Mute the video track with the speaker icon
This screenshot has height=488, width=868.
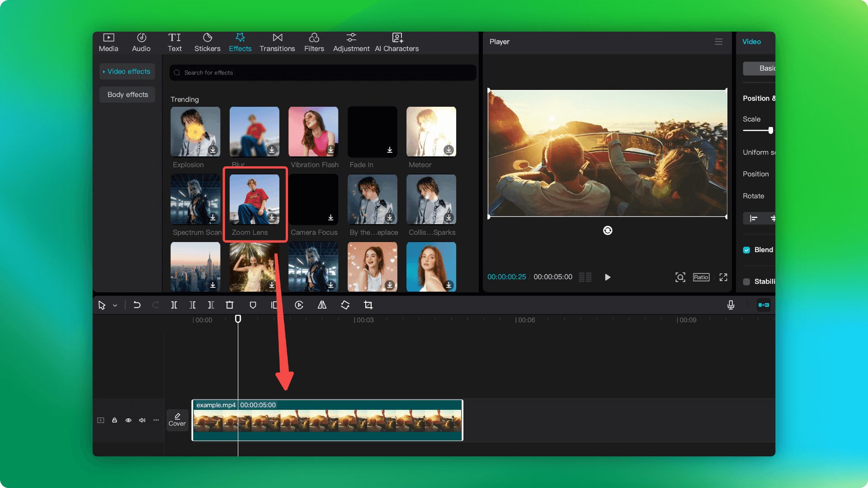coord(142,420)
